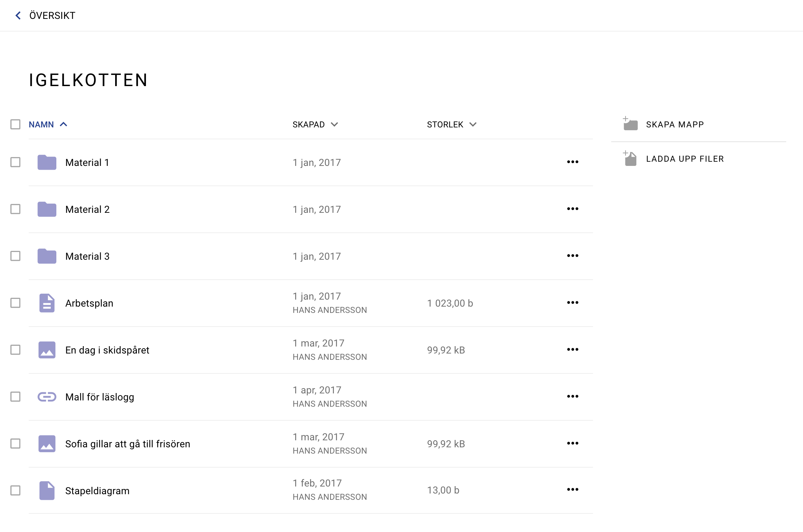Open the Material 1 folder by name
Viewport: 803px width, 532px height.
(x=87, y=162)
